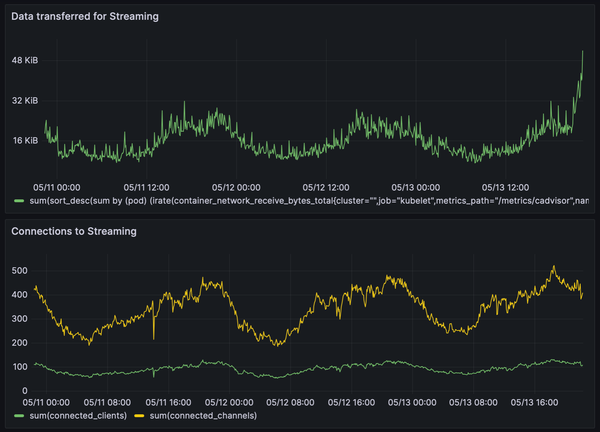600x432 pixels.
Task: Click 05/12 16:00 on the Connections chart axis
Action: [351, 403]
